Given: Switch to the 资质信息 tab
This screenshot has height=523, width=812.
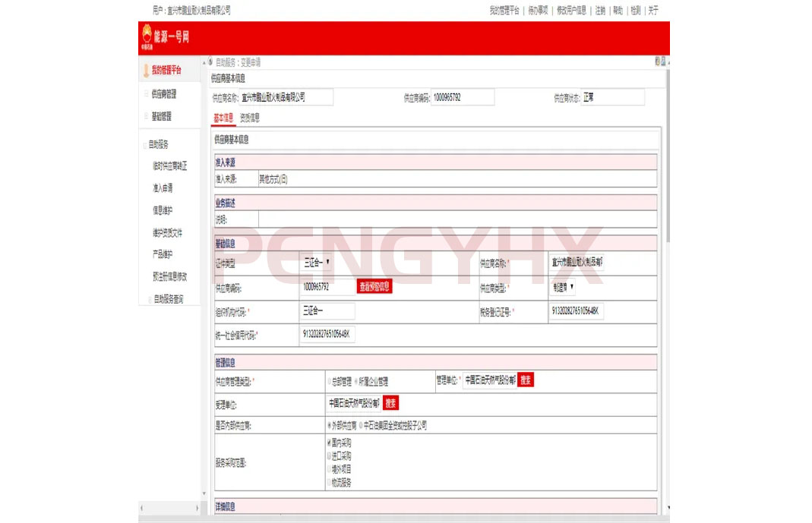Looking at the screenshot, I should 250,118.
